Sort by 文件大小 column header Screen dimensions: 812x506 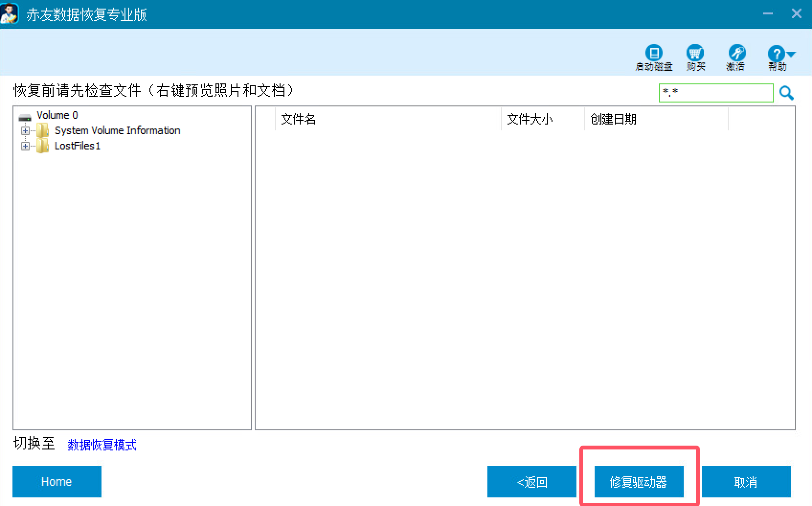click(x=543, y=119)
